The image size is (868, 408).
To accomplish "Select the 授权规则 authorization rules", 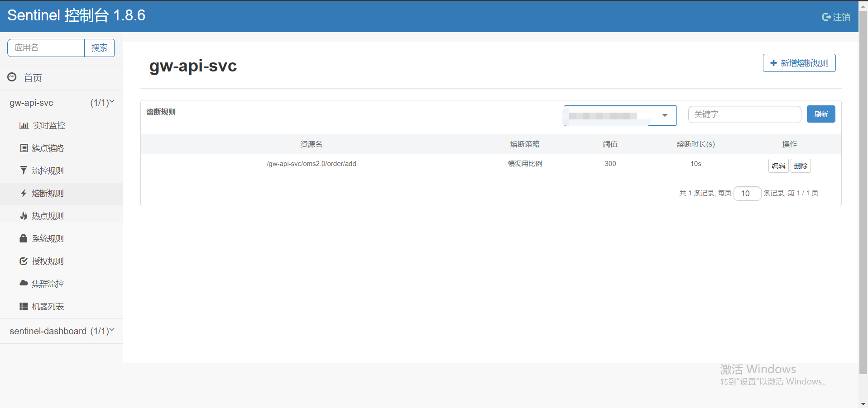I will tap(47, 261).
